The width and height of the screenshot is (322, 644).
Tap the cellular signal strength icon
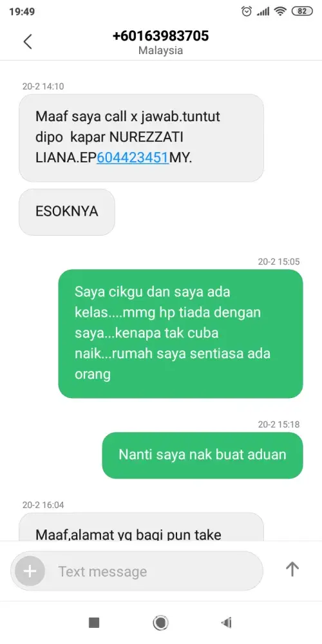[263, 12]
